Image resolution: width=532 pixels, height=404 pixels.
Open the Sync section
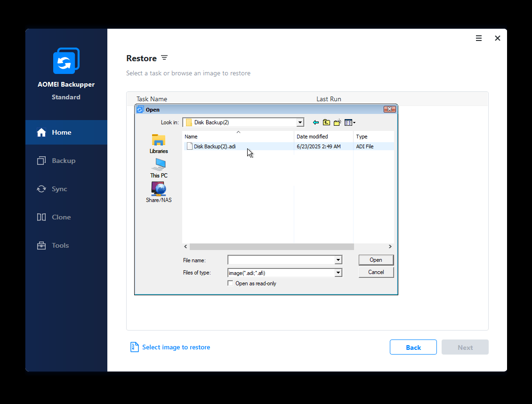point(53,189)
